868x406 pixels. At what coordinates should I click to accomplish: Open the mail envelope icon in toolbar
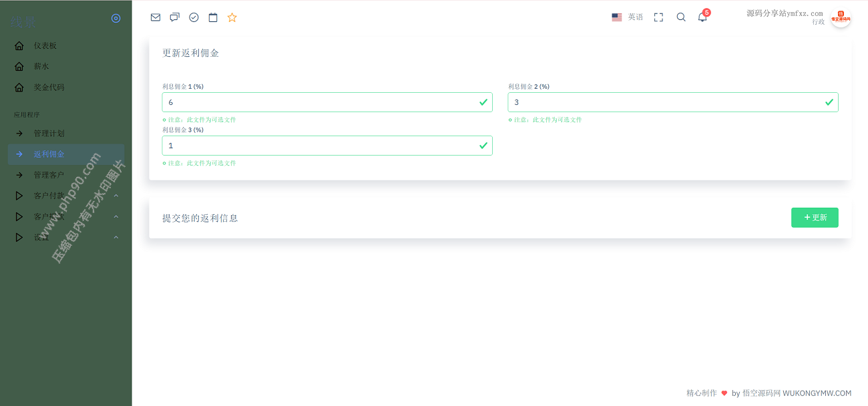tap(156, 17)
